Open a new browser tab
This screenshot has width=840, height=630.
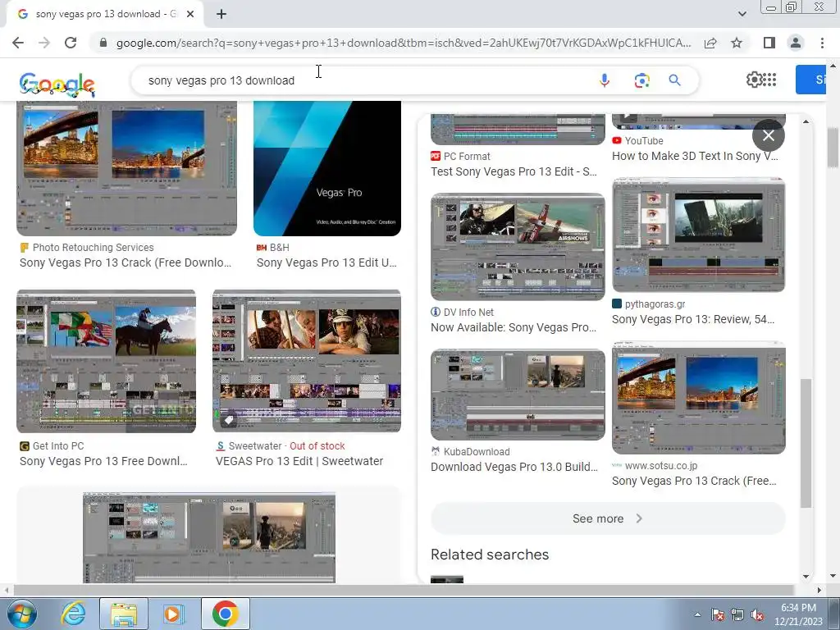(x=221, y=14)
